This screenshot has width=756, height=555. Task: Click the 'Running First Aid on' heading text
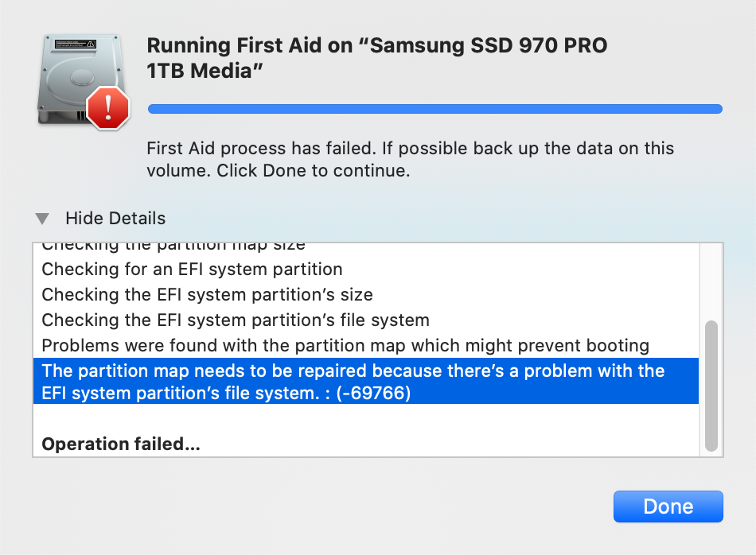(248, 45)
